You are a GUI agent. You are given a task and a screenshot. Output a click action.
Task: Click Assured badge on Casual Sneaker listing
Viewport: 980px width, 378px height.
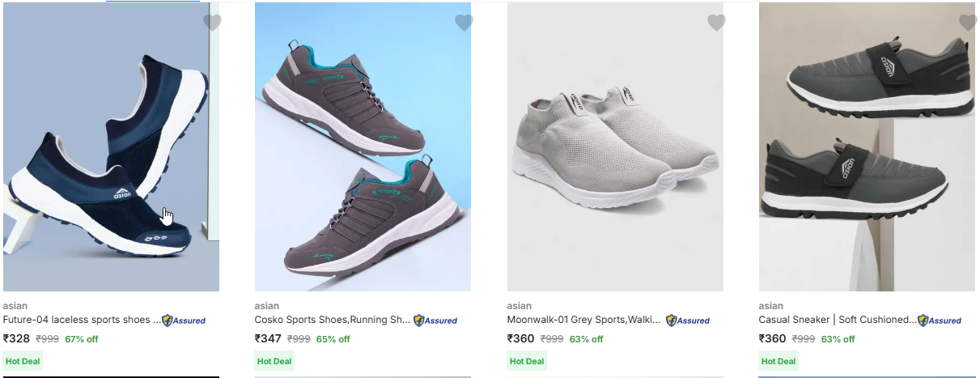[x=940, y=321]
